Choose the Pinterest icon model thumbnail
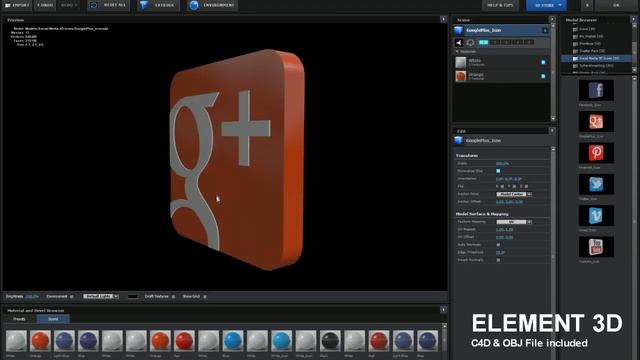This screenshot has height=360, width=640. 596,153
